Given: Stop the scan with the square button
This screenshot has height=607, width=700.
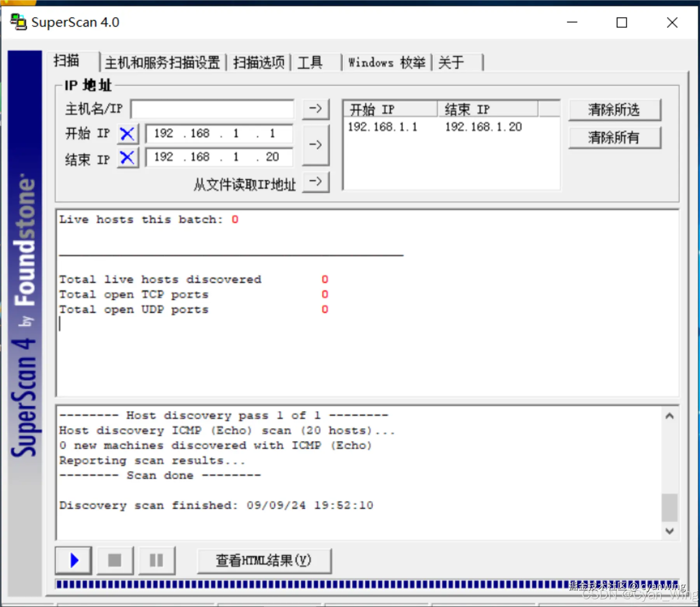Looking at the screenshot, I should pos(115,560).
